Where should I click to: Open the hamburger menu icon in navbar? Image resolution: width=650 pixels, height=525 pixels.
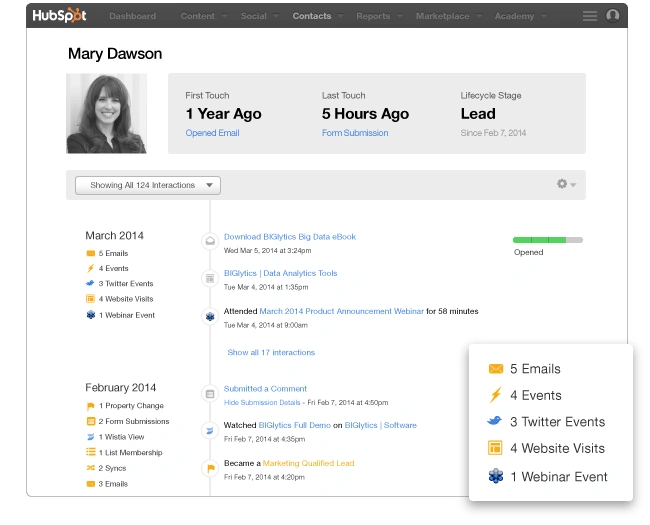click(x=590, y=16)
